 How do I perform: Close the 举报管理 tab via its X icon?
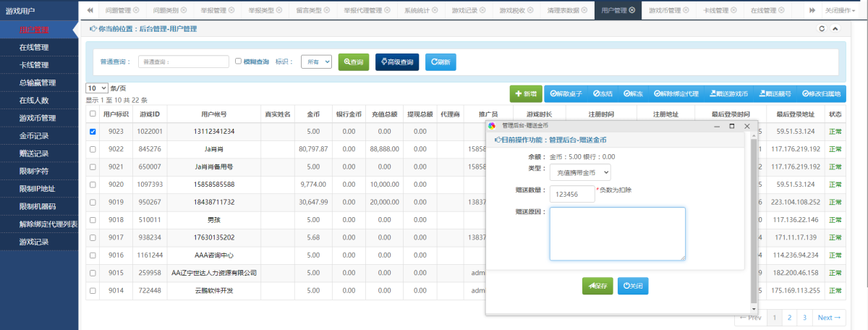point(231,10)
